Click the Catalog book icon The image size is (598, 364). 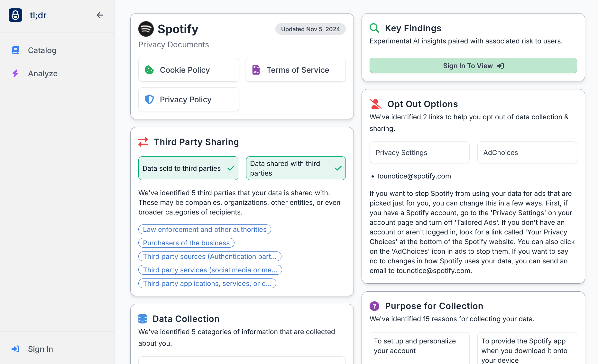(x=15, y=50)
